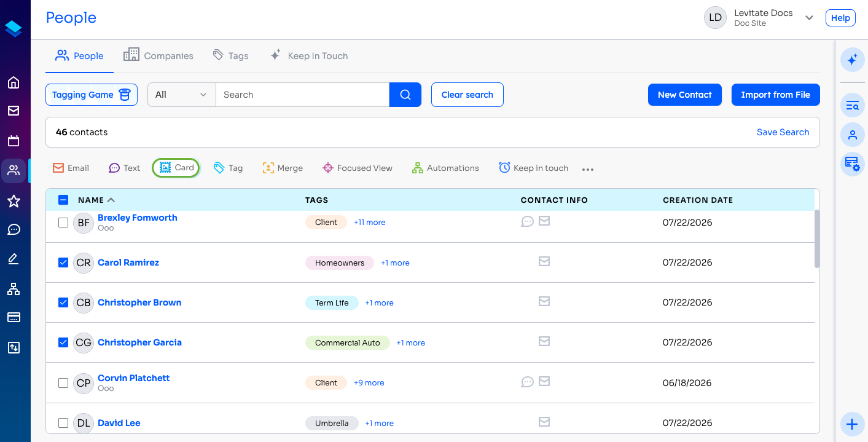
Task: Sort by NAME column header
Action: pyautogui.click(x=96, y=200)
